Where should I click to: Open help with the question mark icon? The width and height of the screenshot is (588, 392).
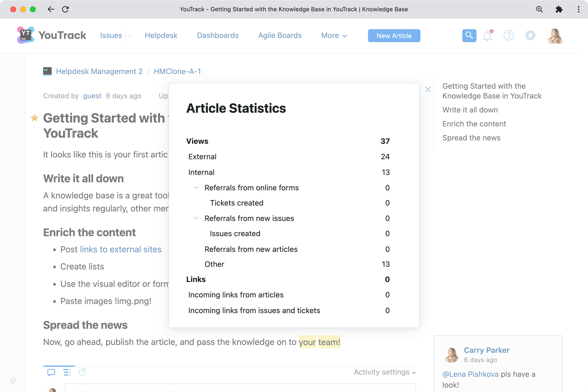[509, 36]
